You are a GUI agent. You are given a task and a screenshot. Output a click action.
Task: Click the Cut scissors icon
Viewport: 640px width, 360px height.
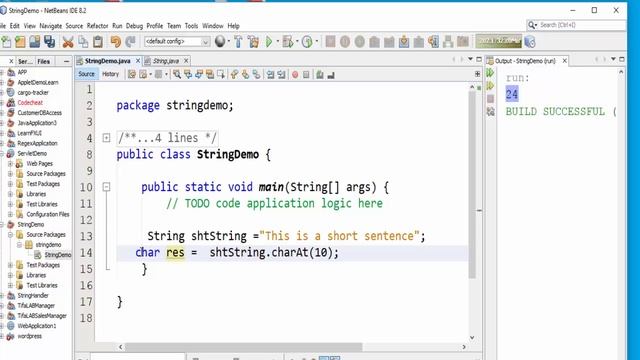(x=68, y=42)
